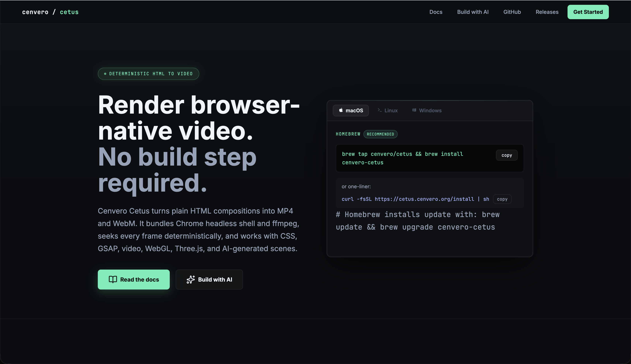Image resolution: width=631 pixels, height=364 pixels.
Task: Click the sparkle icon in Build with AI button
Action: (x=191, y=280)
